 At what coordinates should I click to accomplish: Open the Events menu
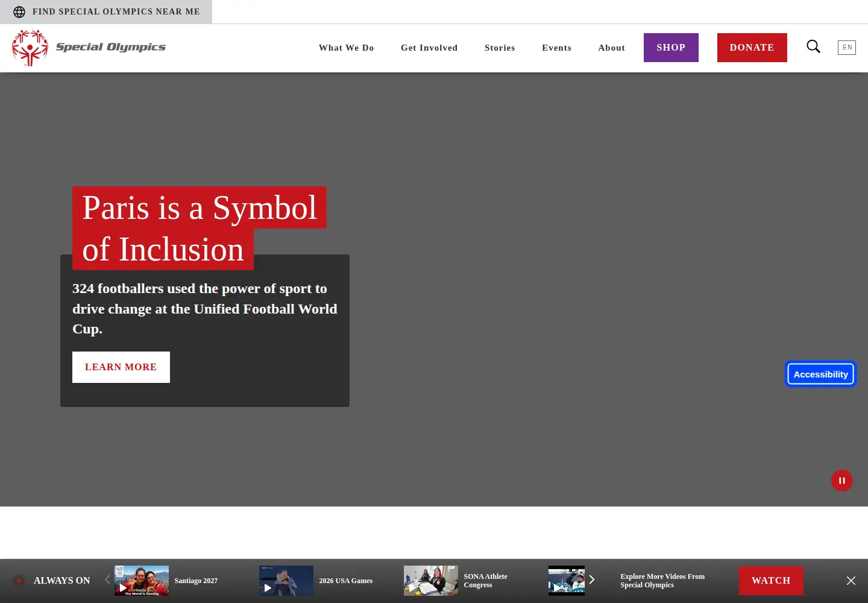coord(556,48)
